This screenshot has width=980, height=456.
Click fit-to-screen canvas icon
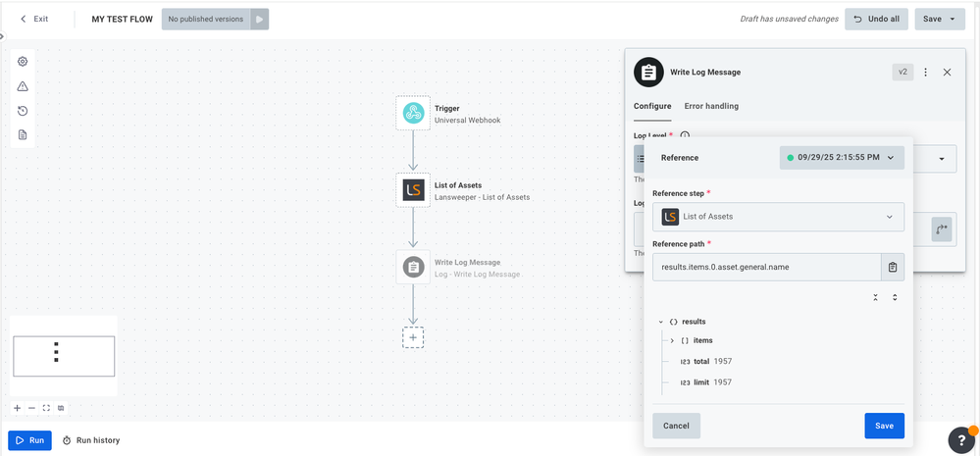point(46,408)
